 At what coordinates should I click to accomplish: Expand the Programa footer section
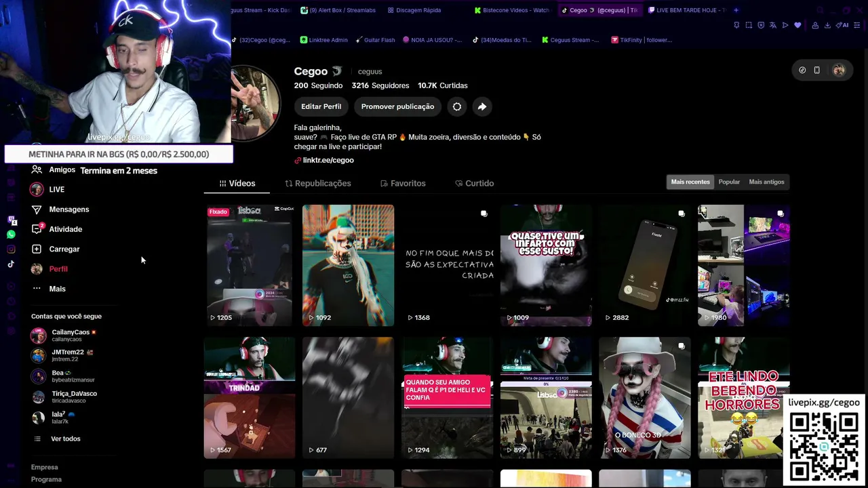46,479
